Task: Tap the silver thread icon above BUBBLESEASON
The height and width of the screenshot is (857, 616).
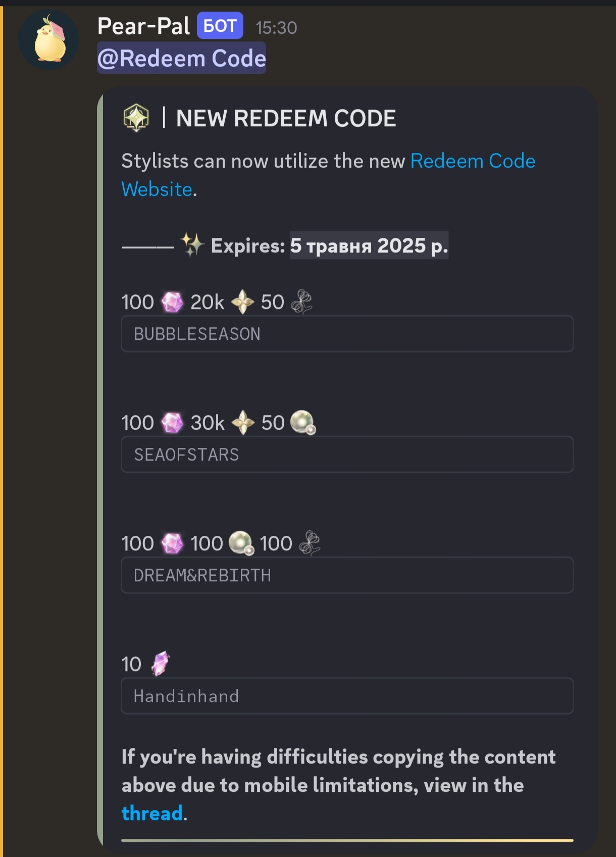Action: pos(301,302)
